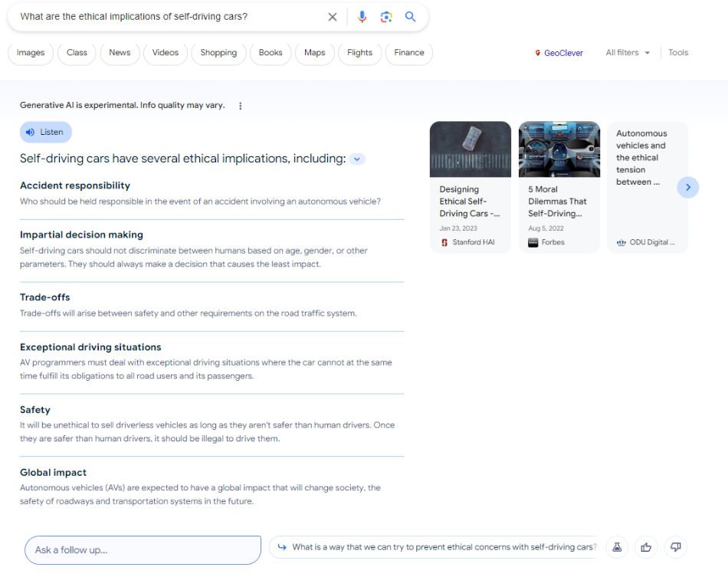This screenshot has width=728, height=574.
Task: Give thumbs down to AI answer
Action: [676, 547]
